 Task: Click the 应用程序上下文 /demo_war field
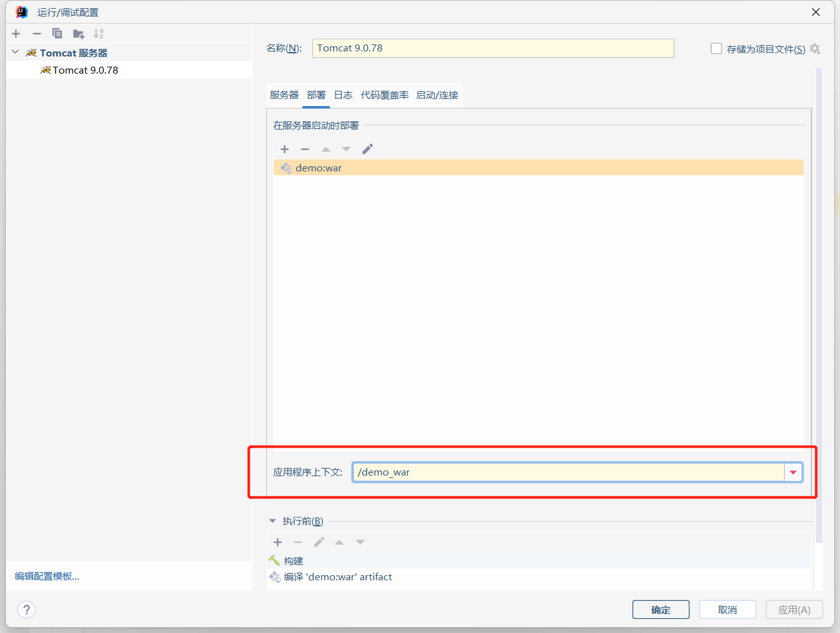click(569, 472)
